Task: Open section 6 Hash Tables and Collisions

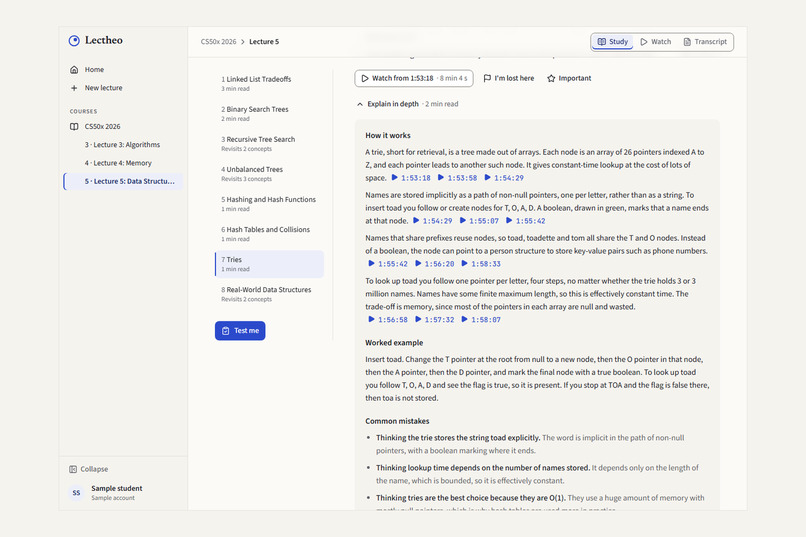Action: [269, 234]
